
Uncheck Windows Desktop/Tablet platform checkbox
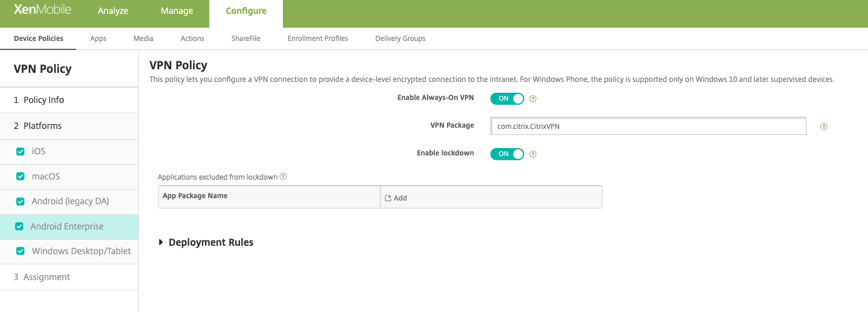[21, 251]
